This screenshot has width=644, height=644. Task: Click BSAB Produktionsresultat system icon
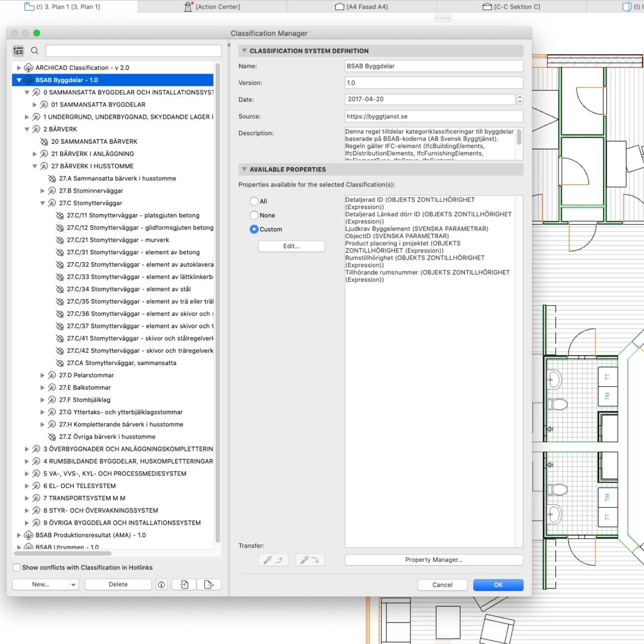pos(29,535)
